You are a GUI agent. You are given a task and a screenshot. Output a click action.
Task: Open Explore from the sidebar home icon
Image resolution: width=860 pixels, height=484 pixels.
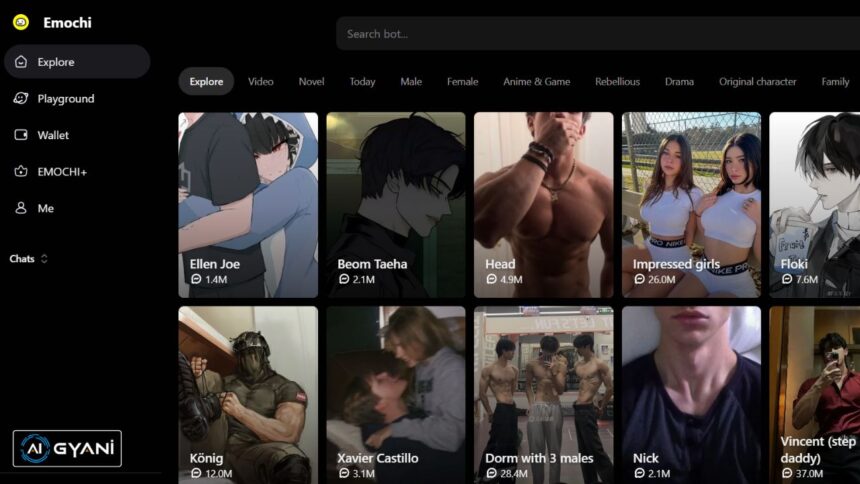tap(21, 62)
